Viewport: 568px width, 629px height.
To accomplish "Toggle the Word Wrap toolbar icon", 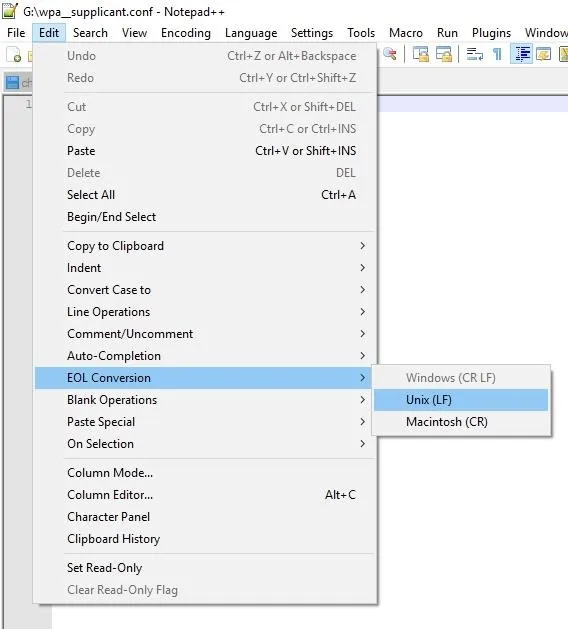I will [x=475, y=54].
